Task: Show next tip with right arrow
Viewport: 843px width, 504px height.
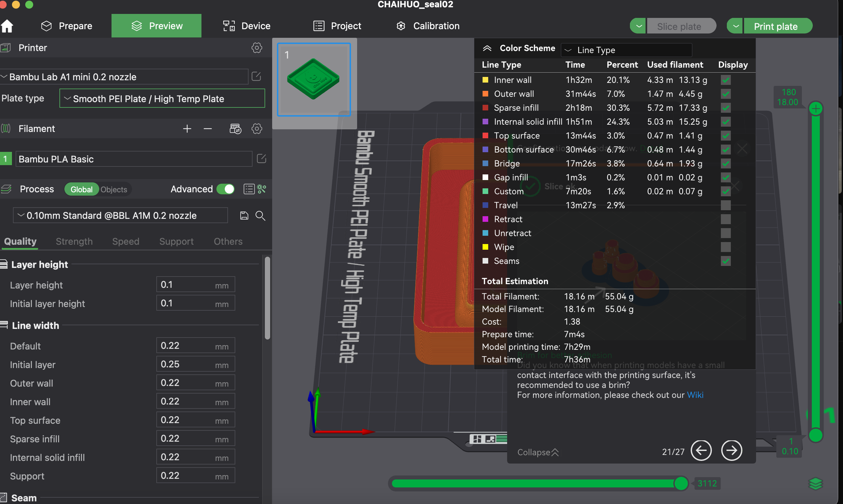Action: (731, 451)
